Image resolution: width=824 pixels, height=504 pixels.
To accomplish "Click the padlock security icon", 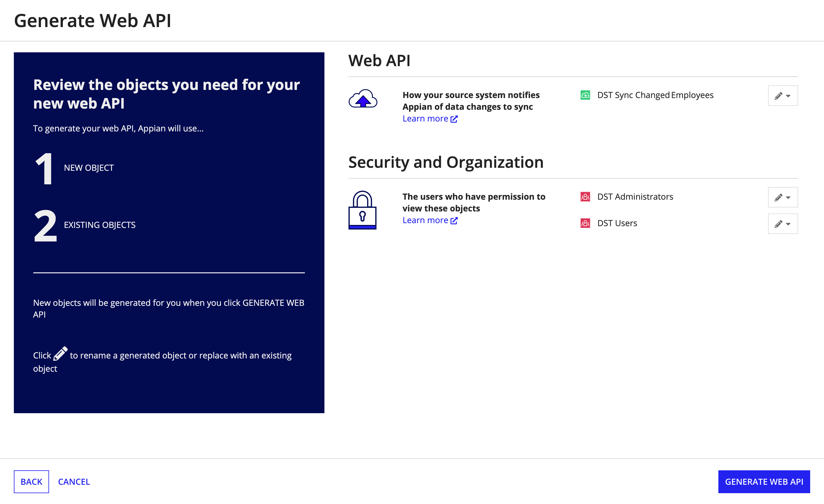I will (363, 210).
